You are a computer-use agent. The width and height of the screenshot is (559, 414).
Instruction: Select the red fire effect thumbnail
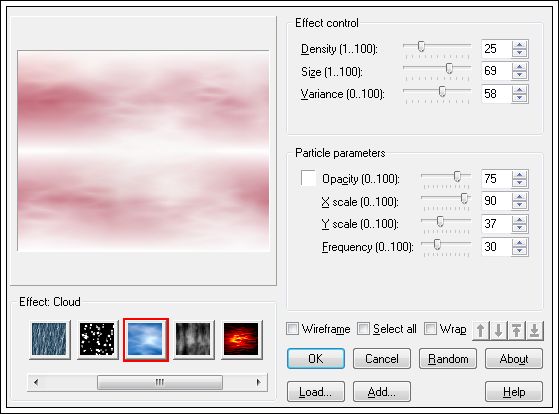pos(241,339)
